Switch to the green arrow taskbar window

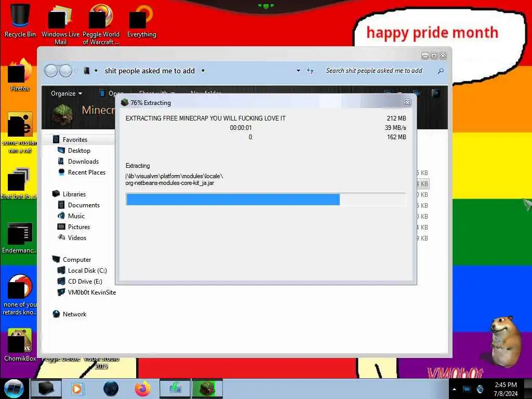pos(175,389)
